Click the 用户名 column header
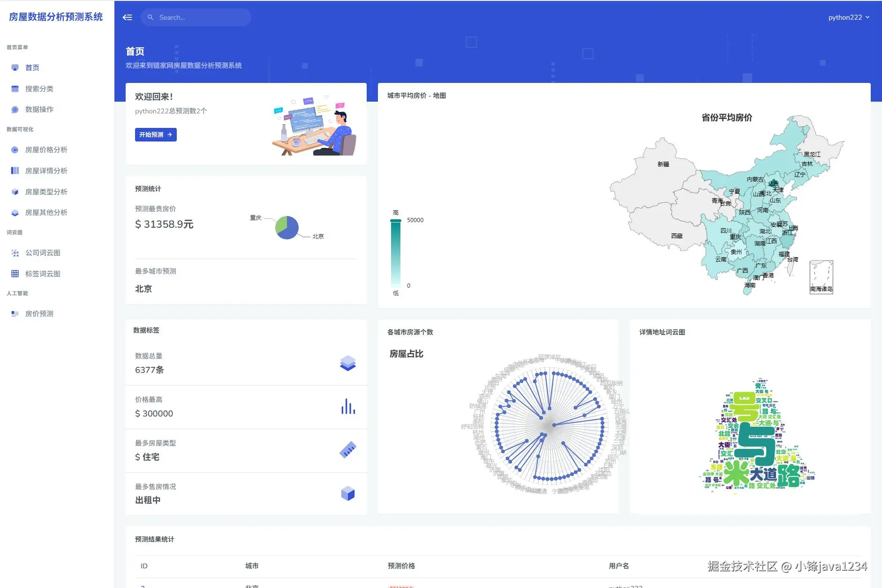882x588 pixels. pos(619,566)
